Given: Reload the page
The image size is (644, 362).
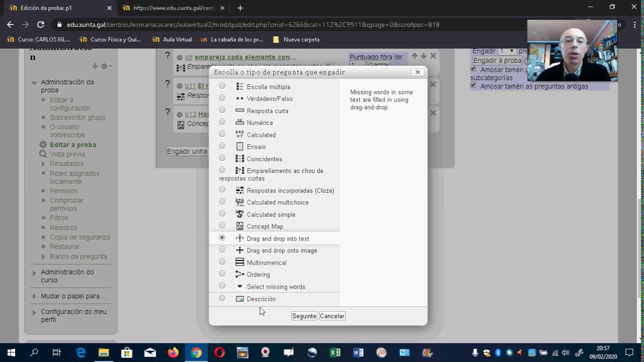Looking at the screenshot, I should tap(41, 24).
